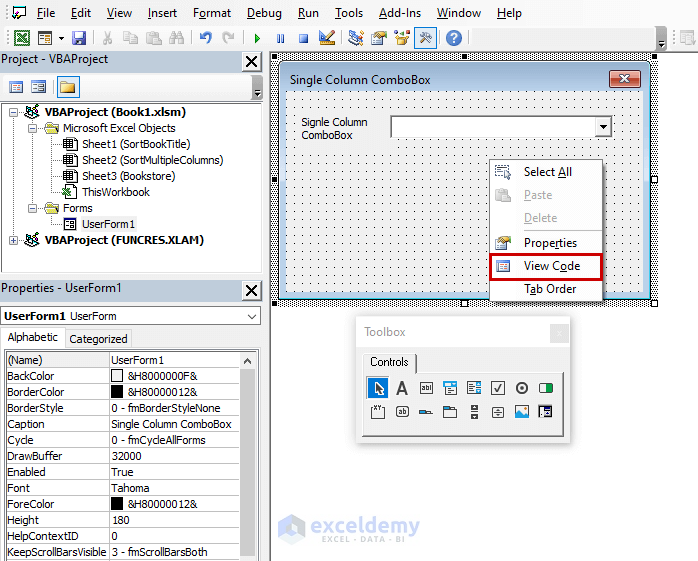Select the ToggleButton tool in the Toolbox

tap(546, 388)
